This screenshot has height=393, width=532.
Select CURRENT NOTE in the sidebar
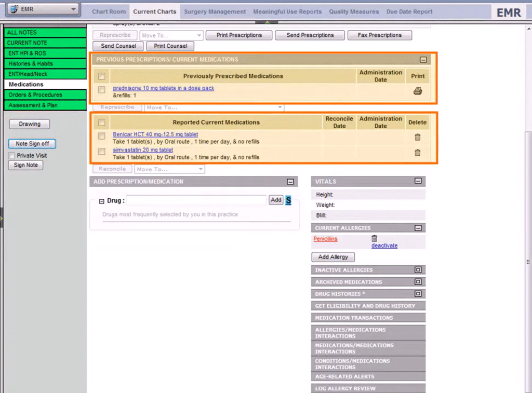click(45, 43)
